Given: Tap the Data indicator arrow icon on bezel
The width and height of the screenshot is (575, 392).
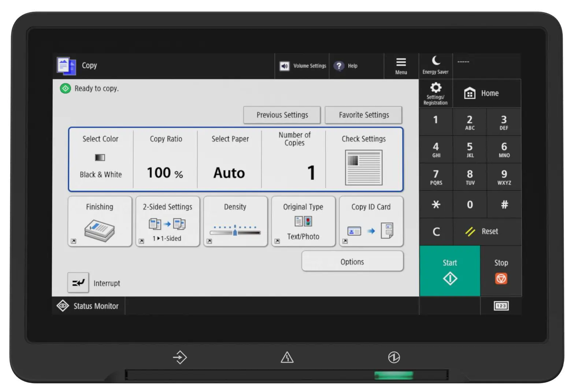Looking at the screenshot, I should pos(180,357).
